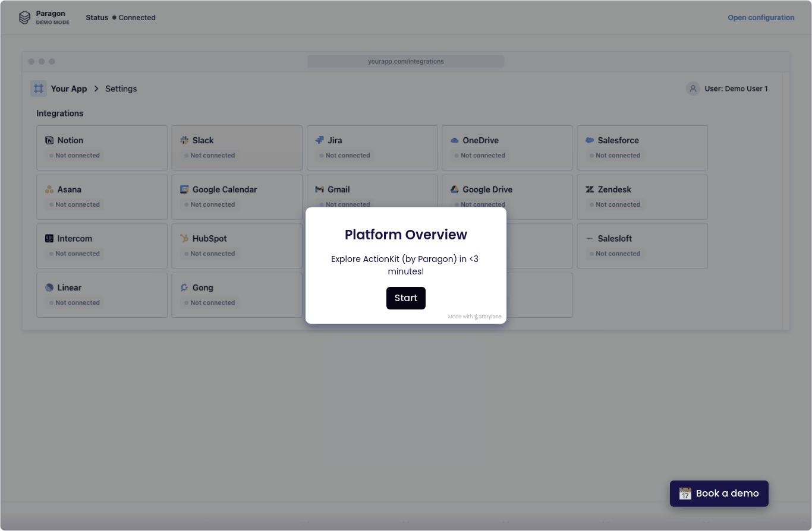The height and width of the screenshot is (531, 812).
Task: Click the Google Drive icon
Action: coord(455,190)
